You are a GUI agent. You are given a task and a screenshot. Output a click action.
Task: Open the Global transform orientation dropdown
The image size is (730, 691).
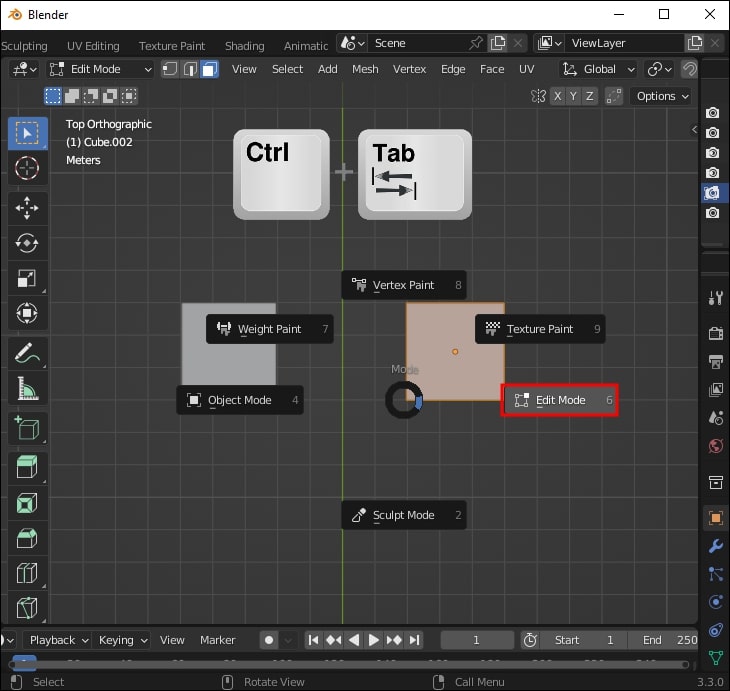pyautogui.click(x=598, y=69)
